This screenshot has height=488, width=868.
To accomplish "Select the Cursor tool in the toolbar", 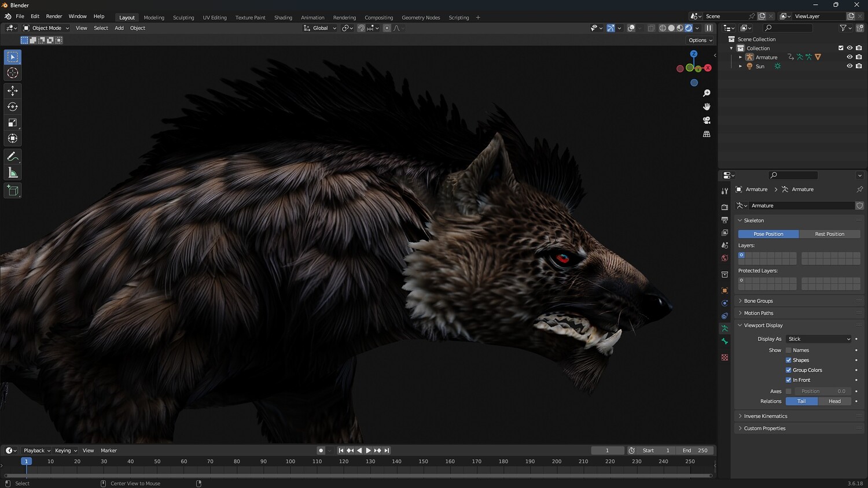I will click(13, 73).
